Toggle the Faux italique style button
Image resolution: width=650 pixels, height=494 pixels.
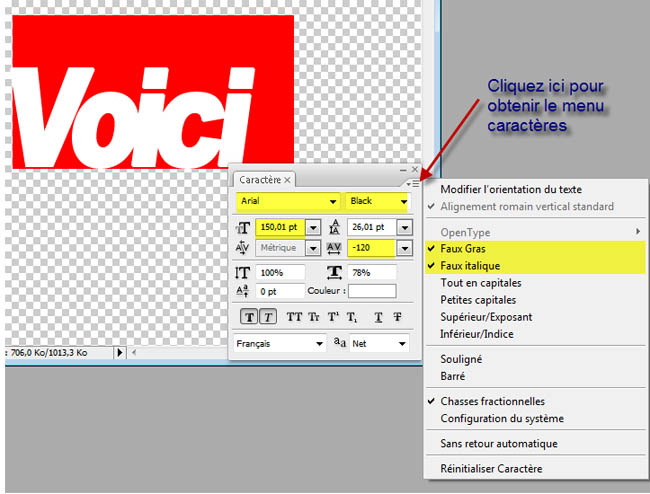click(268, 317)
